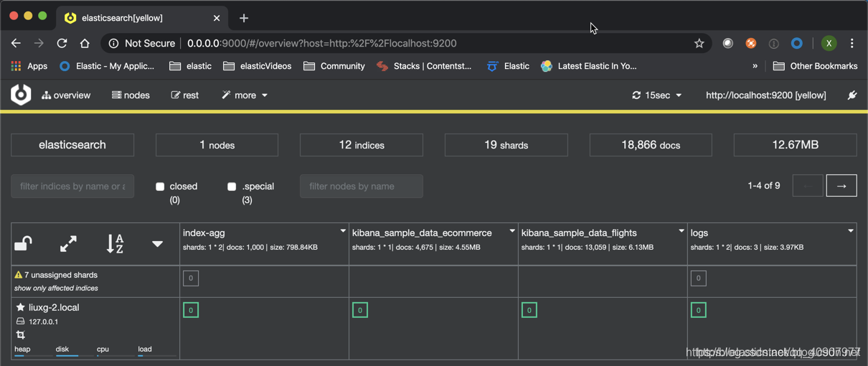
Task: Click the disk usage bar
Action: (76, 355)
